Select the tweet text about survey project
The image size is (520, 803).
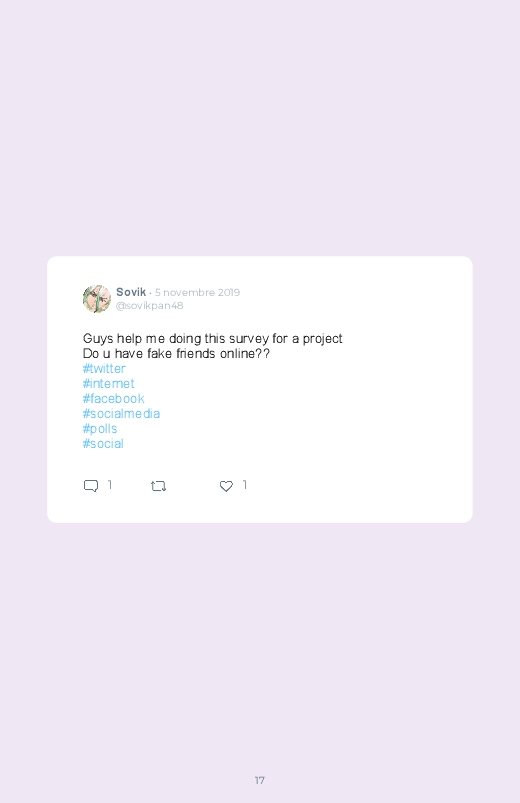click(213, 339)
